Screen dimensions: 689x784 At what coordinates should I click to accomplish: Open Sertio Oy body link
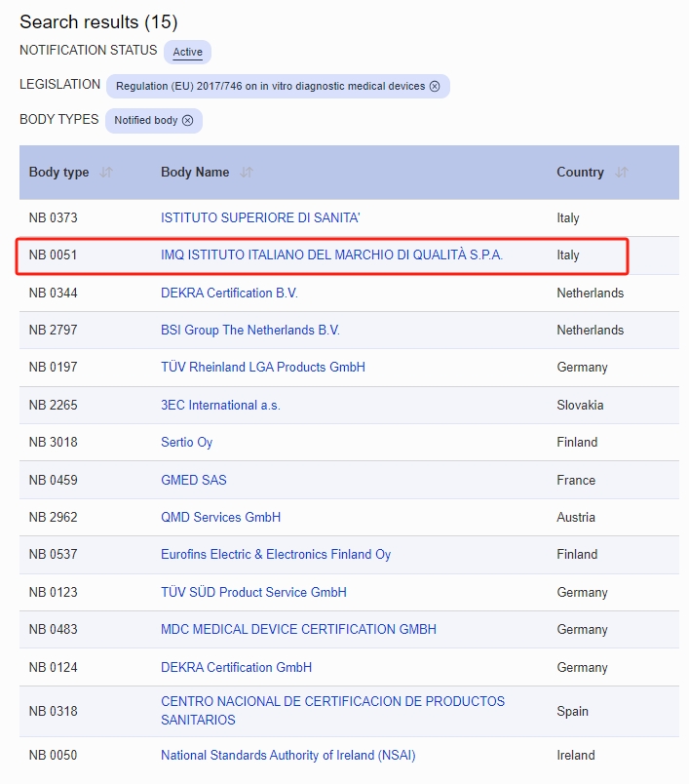click(x=187, y=443)
